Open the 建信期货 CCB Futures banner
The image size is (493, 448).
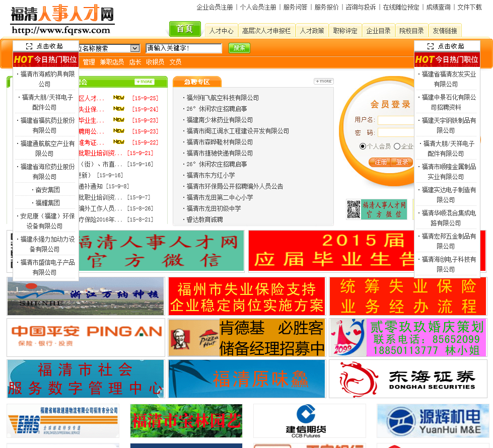(x=310, y=421)
